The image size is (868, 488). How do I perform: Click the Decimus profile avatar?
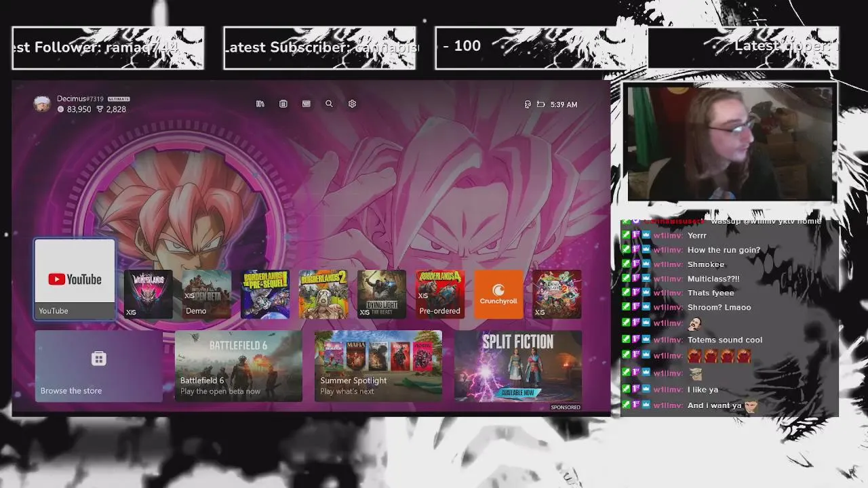point(42,104)
